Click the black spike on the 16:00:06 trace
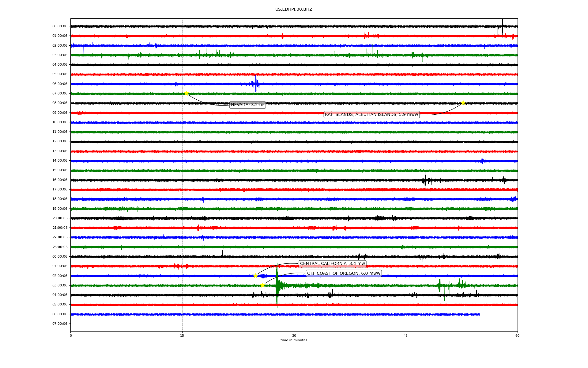This screenshot has height=368, width=588. (425, 180)
